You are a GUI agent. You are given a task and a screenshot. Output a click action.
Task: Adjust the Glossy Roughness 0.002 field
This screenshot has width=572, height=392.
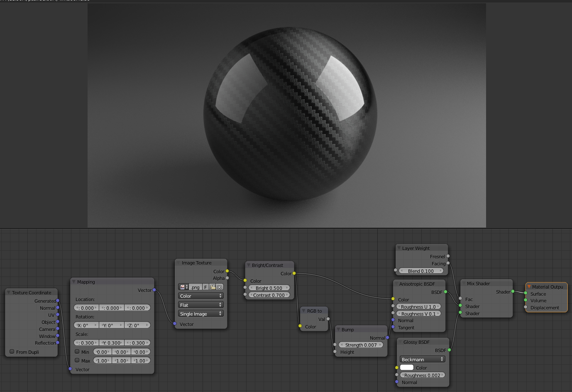[423, 375]
